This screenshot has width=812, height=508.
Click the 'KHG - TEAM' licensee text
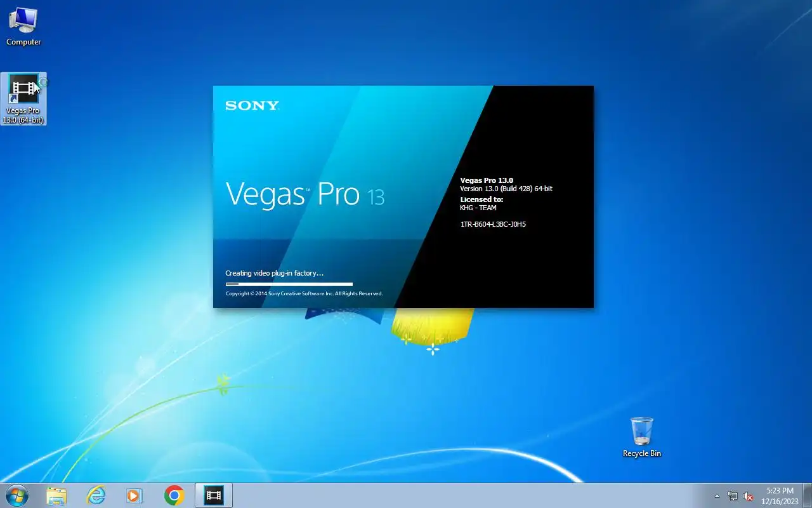click(478, 208)
